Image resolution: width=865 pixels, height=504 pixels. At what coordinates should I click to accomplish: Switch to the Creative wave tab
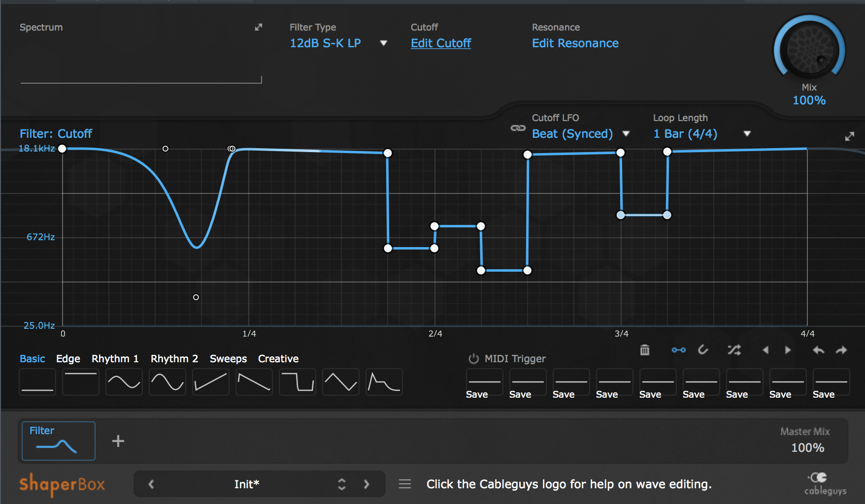point(278,359)
